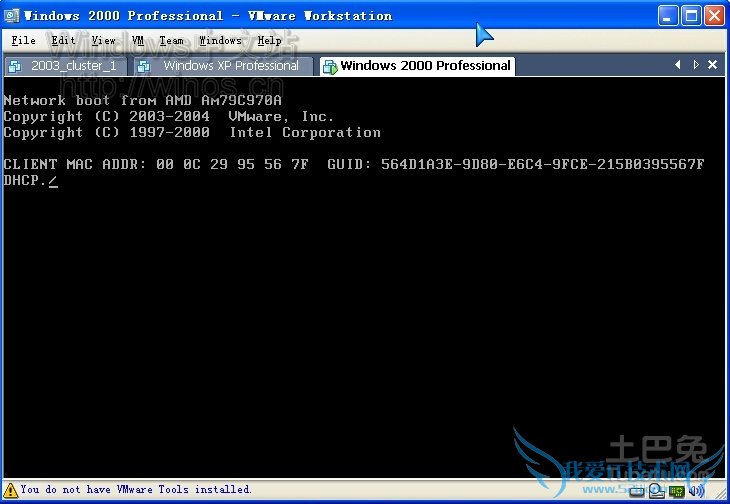
Task: Click the resize grip at the window corner
Action: click(721, 494)
